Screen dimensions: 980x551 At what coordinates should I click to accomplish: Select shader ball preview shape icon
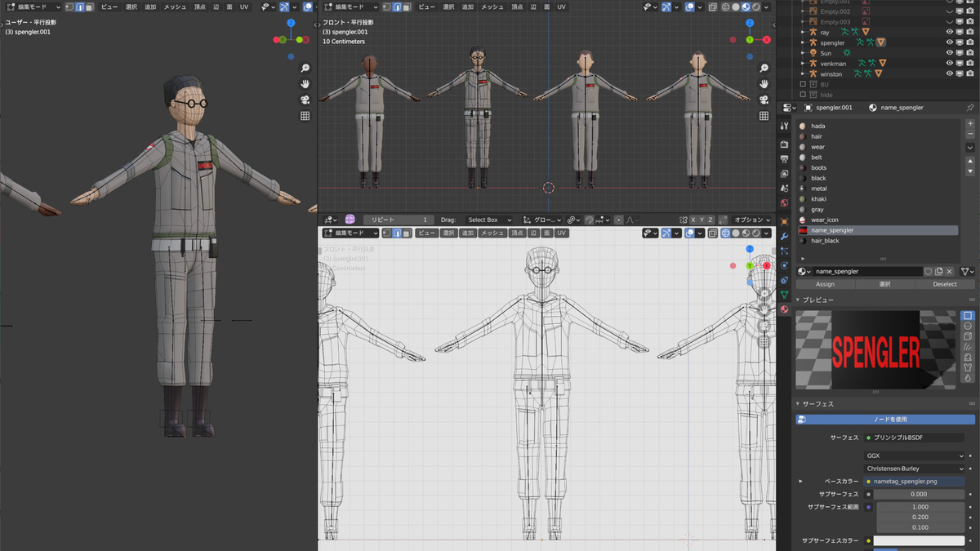[968, 357]
